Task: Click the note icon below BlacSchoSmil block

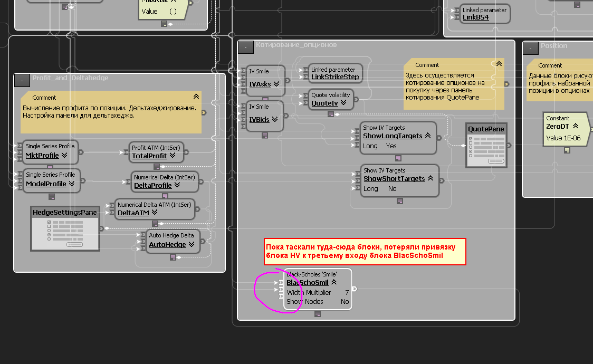Action: coord(318,314)
